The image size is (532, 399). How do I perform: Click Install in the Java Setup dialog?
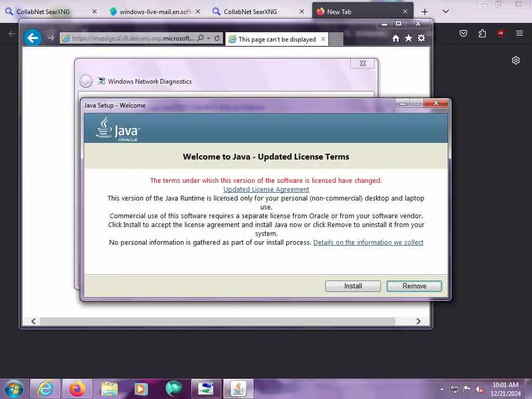click(x=353, y=286)
